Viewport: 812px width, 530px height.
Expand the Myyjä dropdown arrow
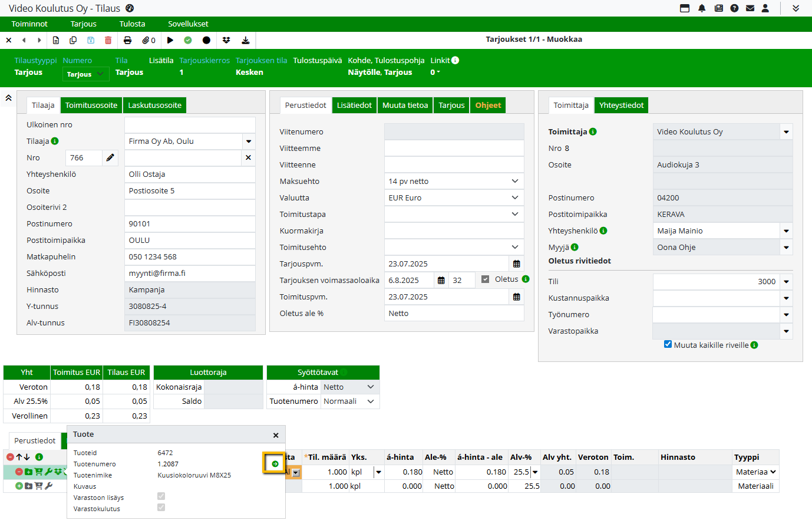point(786,248)
